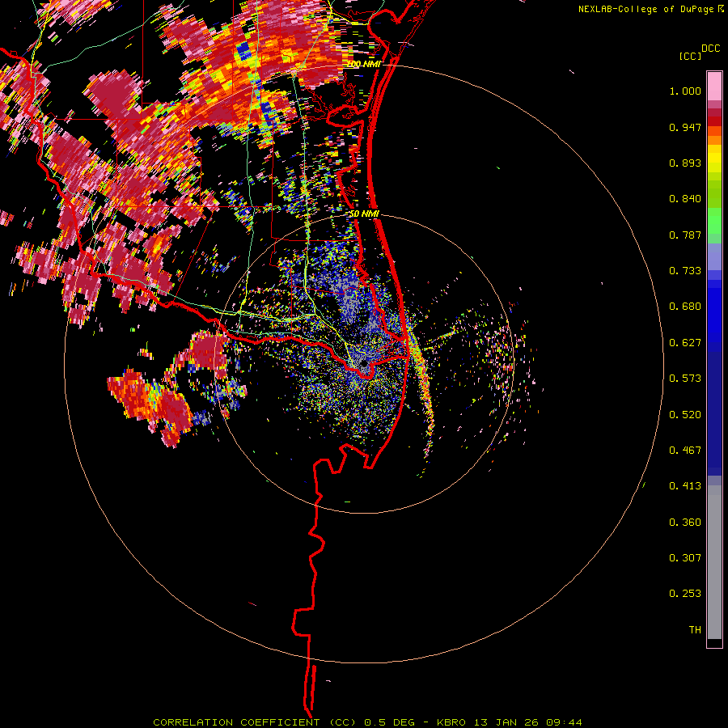
Task: Click the KBRO radar site center marker
Action: (x=363, y=363)
